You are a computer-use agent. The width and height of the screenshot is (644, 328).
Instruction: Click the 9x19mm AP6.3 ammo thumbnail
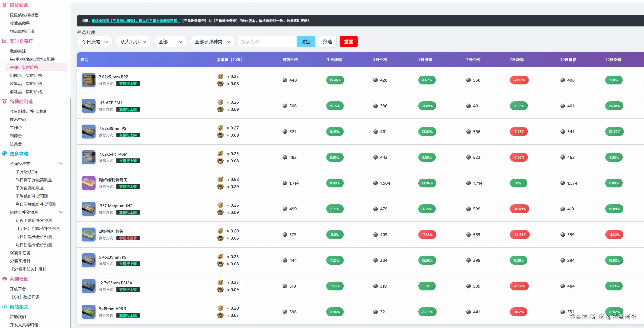(88, 312)
